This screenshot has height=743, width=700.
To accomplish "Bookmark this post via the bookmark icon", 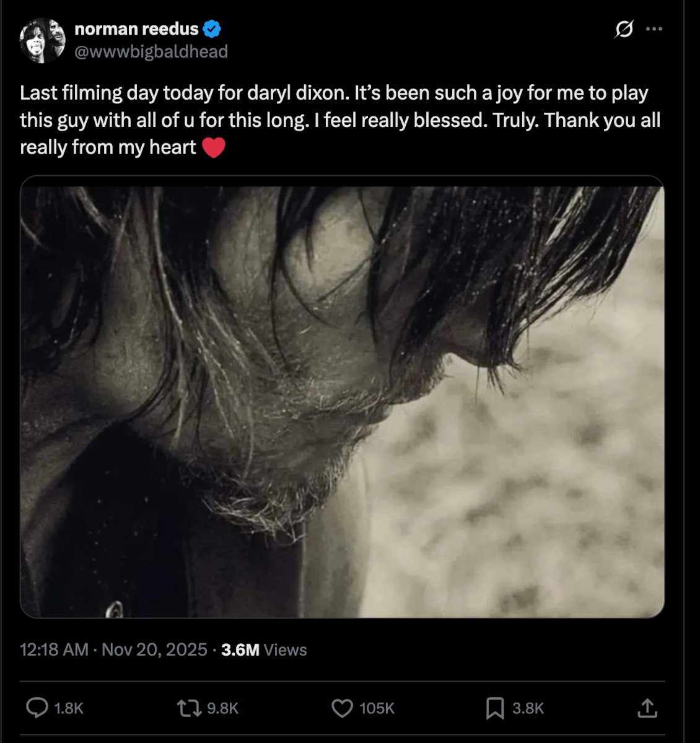I will [494, 708].
